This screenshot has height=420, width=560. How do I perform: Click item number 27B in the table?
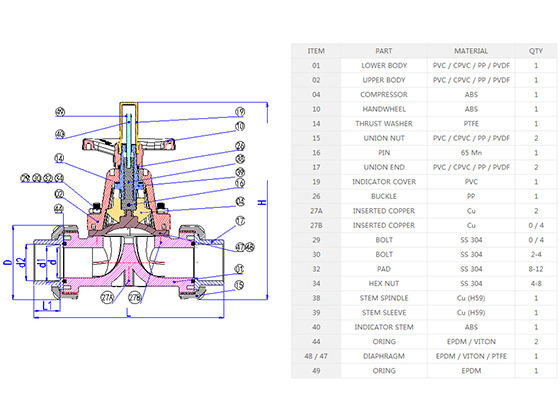click(316, 225)
